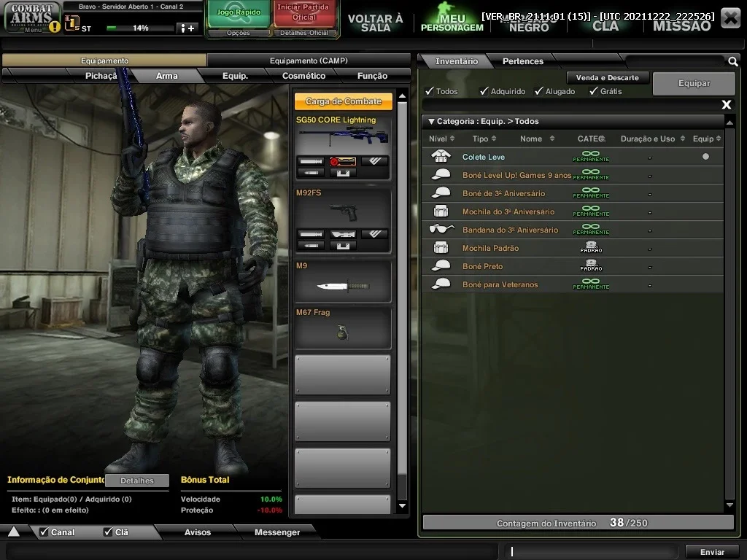Toggle the Todos filter checkbox
This screenshot has height=560, width=747.
(430, 90)
